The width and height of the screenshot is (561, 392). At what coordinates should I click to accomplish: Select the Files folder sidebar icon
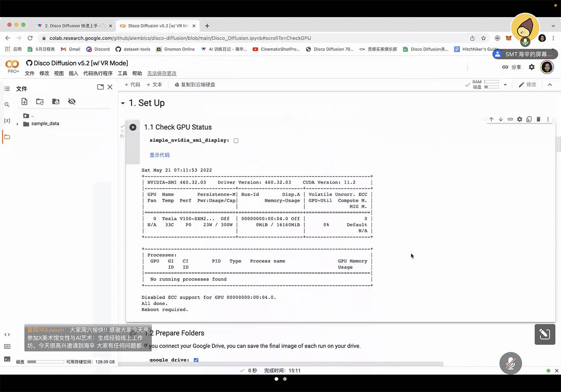pos(7,137)
